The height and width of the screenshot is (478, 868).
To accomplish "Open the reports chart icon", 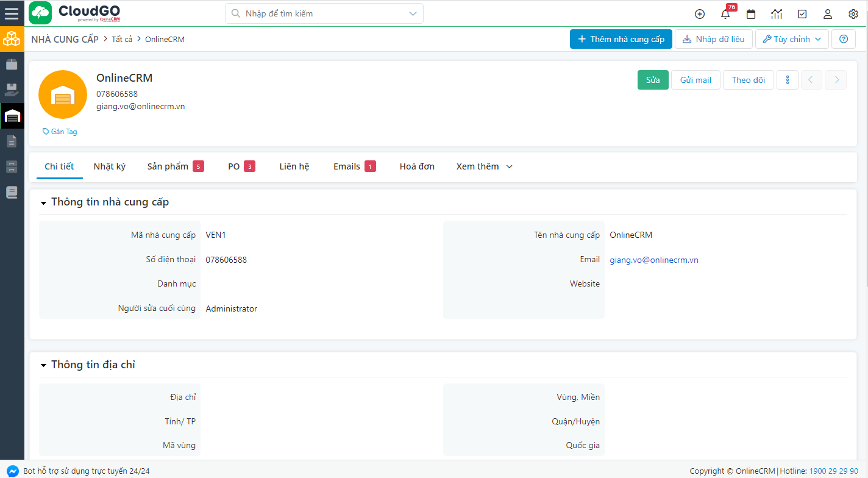I will point(777,13).
